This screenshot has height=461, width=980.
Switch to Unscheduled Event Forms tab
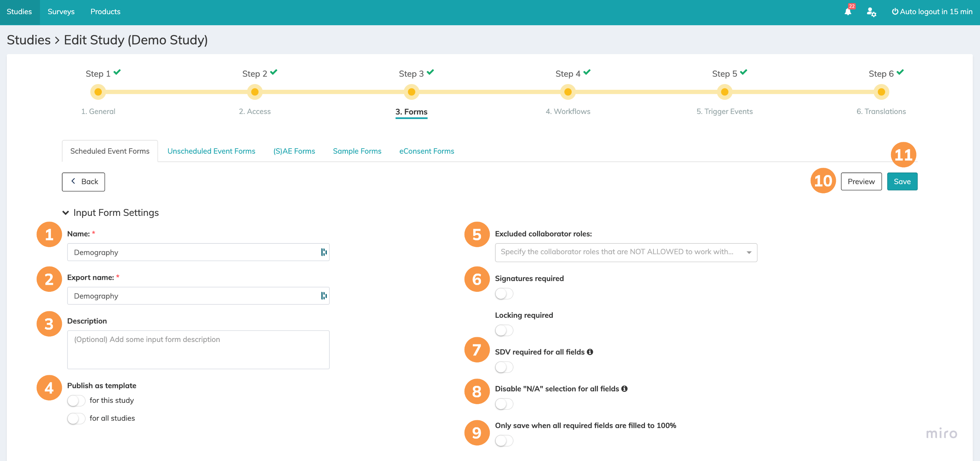click(x=211, y=151)
